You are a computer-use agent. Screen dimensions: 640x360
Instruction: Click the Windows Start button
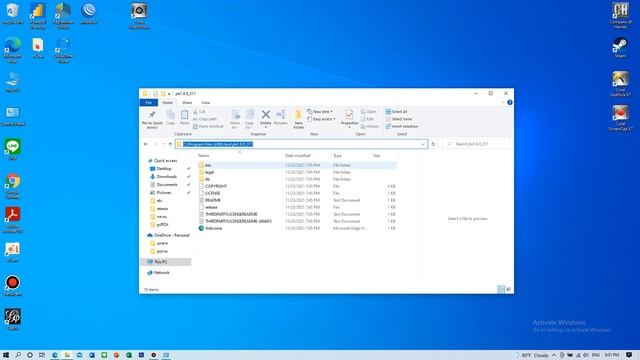click(6, 355)
